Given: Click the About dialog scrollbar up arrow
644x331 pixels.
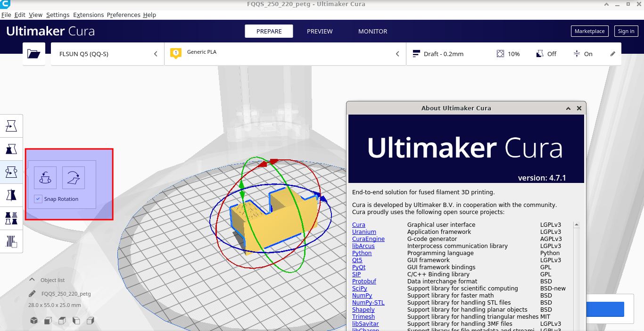Looking at the screenshot, I should [x=576, y=225].
